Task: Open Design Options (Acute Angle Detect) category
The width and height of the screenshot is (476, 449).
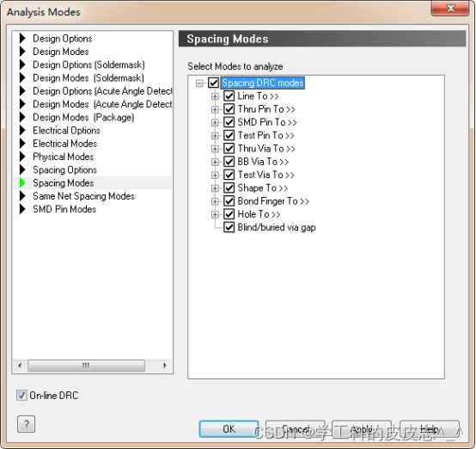Action: click(102, 91)
